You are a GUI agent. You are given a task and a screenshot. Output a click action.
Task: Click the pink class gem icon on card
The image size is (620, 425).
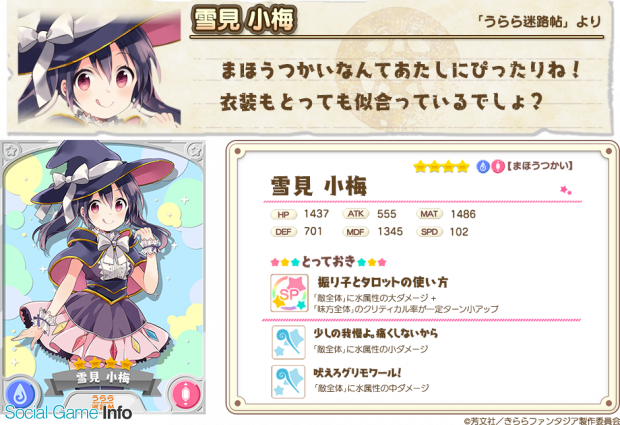[x=184, y=394]
